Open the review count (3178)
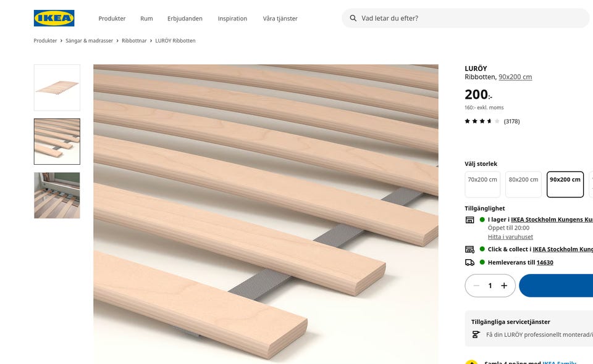The height and width of the screenshot is (364, 593). 511,121
